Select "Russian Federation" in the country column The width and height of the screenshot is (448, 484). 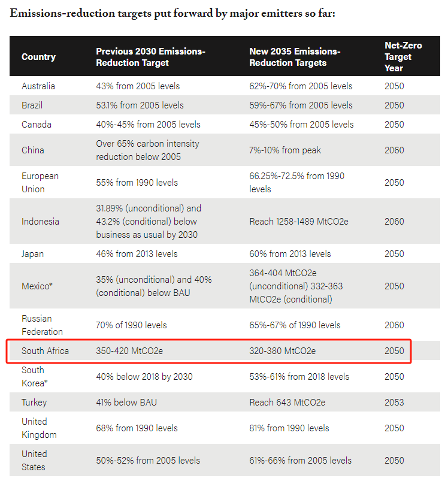pyautogui.click(x=42, y=325)
